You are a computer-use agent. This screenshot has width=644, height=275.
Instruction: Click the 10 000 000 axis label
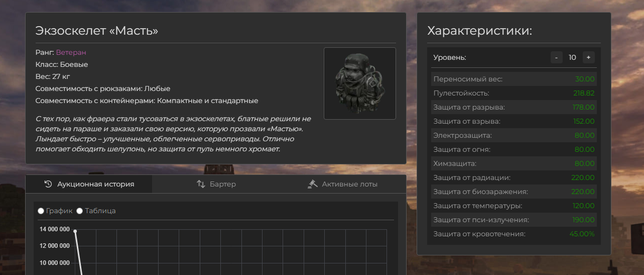[x=55, y=263]
